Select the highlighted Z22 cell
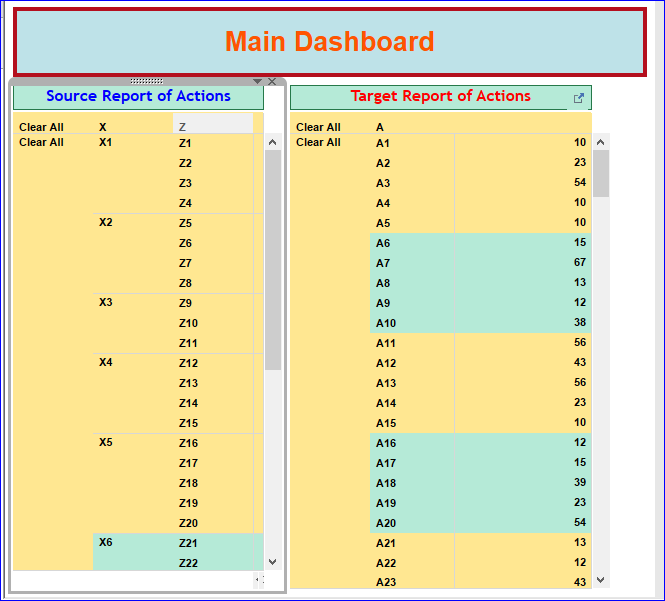The image size is (665, 601). (x=188, y=563)
